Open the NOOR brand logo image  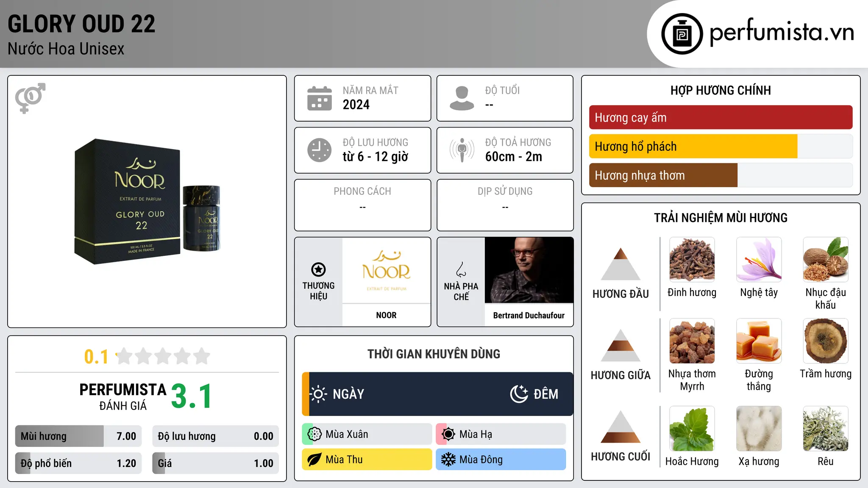coord(387,270)
